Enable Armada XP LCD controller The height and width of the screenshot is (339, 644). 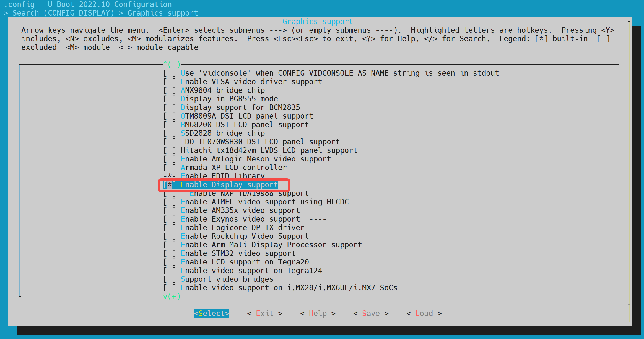click(169, 168)
